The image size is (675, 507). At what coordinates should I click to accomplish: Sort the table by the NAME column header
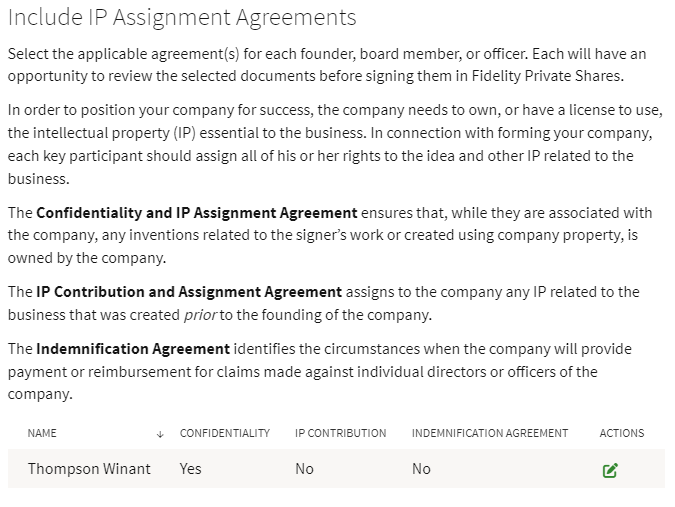[x=42, y=433]
